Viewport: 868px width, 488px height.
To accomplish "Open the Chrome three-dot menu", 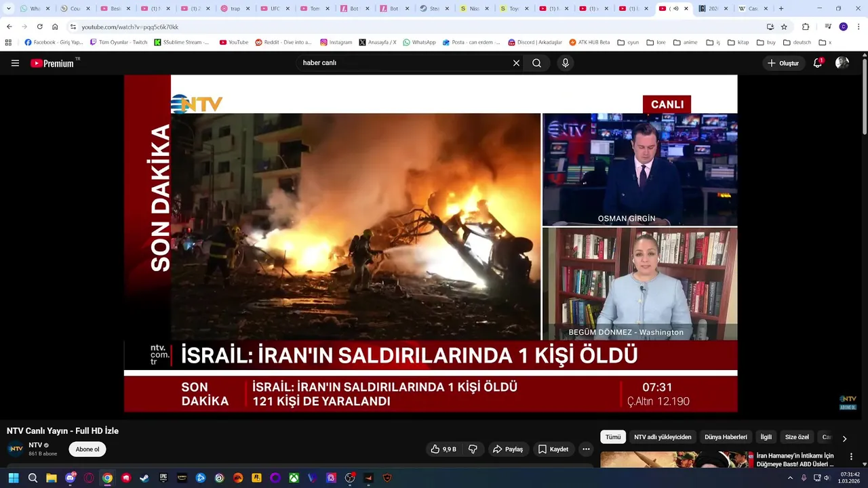I will point(858,26).
